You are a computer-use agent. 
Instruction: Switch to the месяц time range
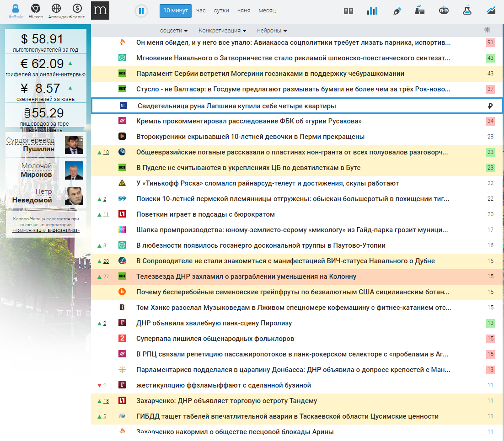pyautogui.click(x=267, y=11)
